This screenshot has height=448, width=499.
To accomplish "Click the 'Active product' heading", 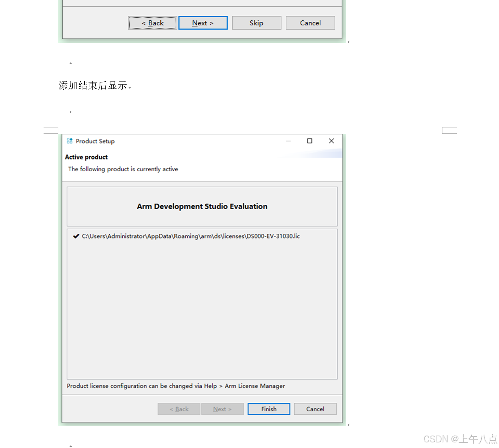I will [x=86, y=157].
